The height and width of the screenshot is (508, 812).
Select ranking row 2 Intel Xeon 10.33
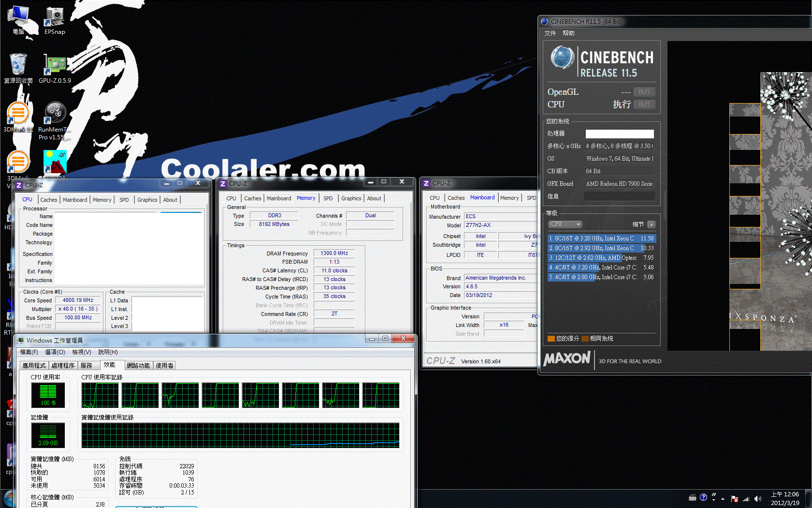(x=601, y=248)
